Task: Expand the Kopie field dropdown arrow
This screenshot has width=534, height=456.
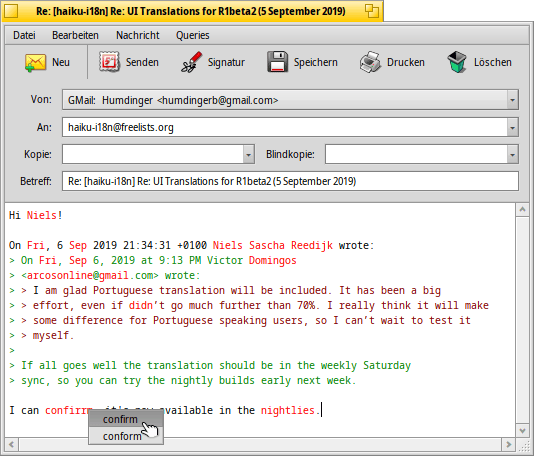Action: pos(249,154)
